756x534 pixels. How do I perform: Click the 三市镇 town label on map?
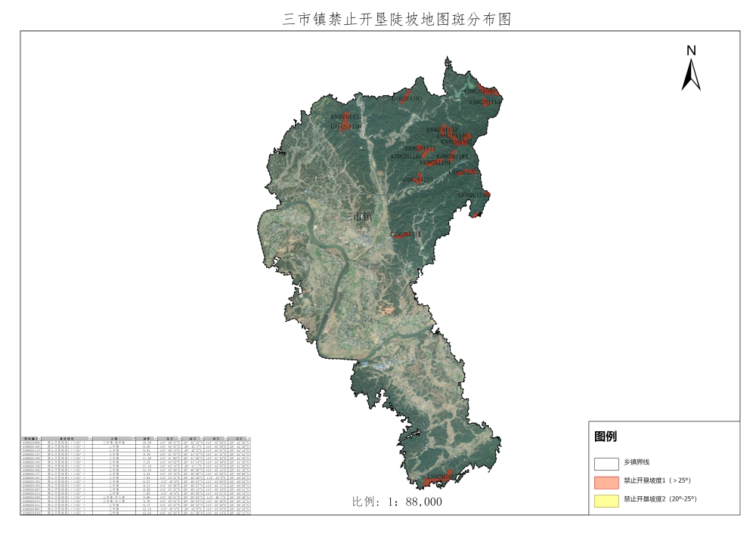pos(358,217)
